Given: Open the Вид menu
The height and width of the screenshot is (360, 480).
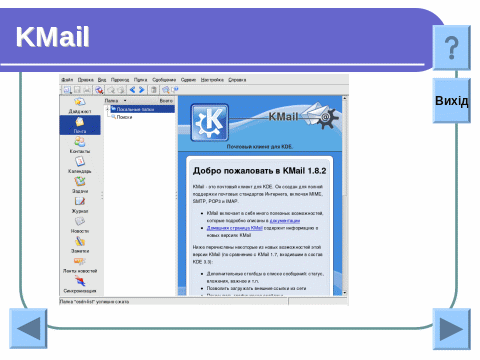Looking at the screenshot, I should [102, 80].
